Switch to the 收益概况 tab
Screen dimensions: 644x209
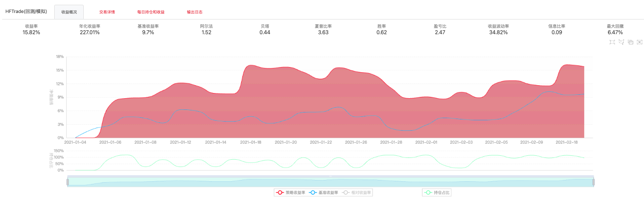coord(69,12)
